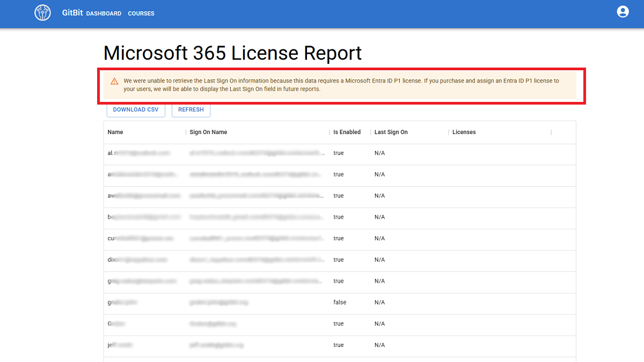Go to the Dashboard nav item
This screenshot has height=362, width=644.
click(x=104, y=13)
